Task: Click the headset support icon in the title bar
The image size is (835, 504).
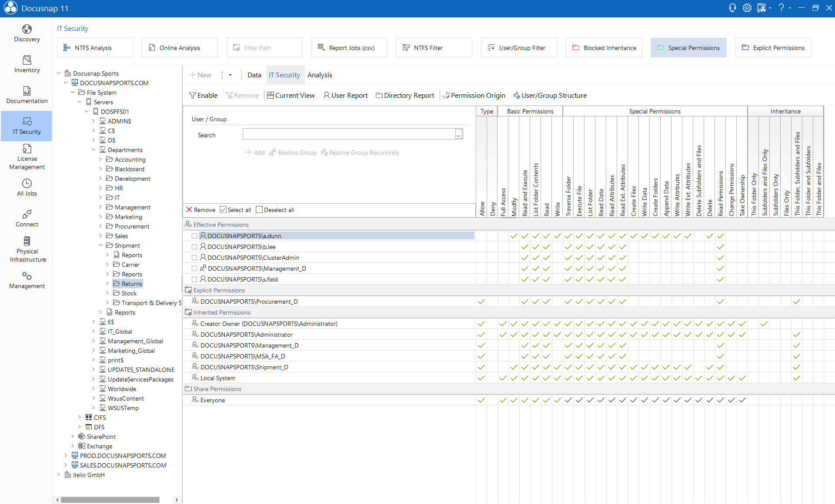Action: click(x=732, y=8)
